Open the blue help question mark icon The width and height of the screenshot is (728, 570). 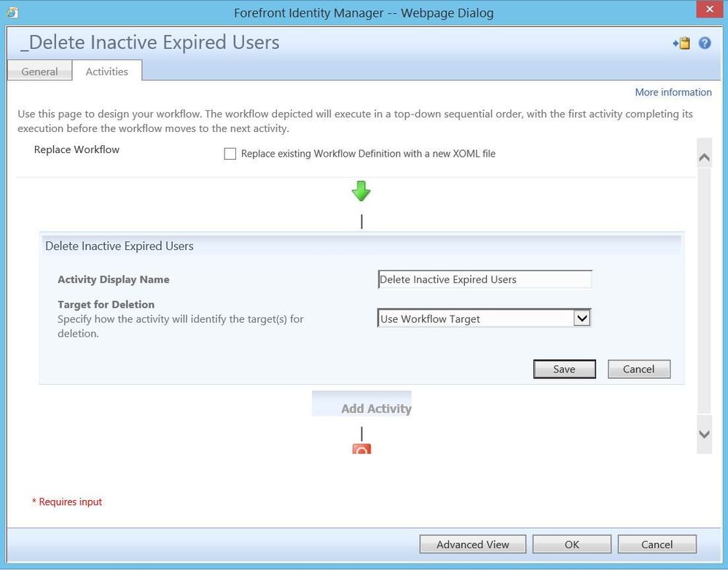pos(705,43)
